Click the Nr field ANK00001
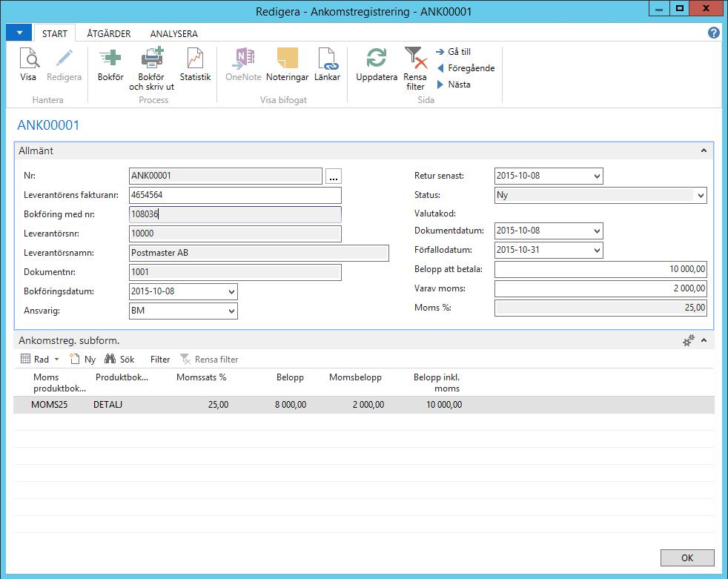The height and width of the screenshot is (579, 728). click(225, 176)
